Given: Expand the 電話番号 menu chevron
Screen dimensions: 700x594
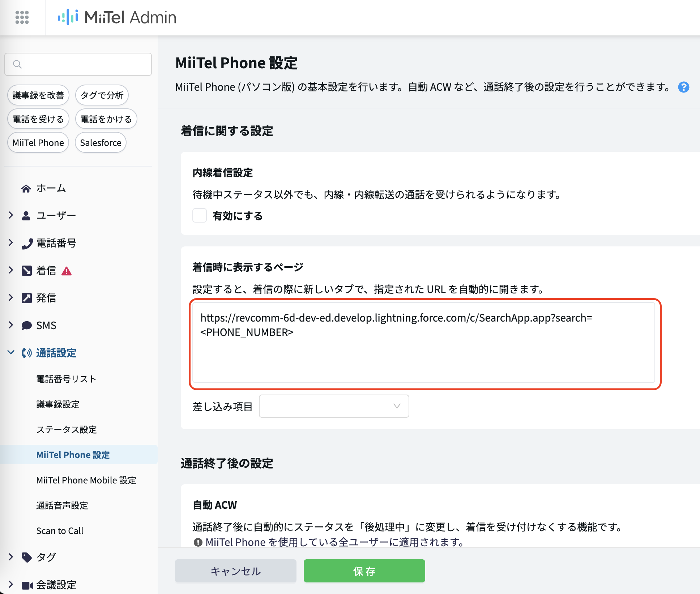Looking at the screenshot, I should [x=11, y=243].
